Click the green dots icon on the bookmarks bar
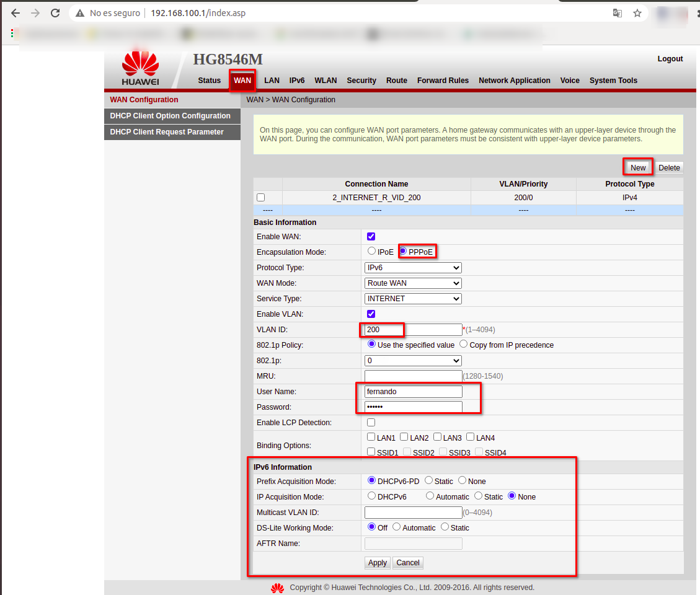The height and width of the screenshot is (595, 700). coord(12,33)
